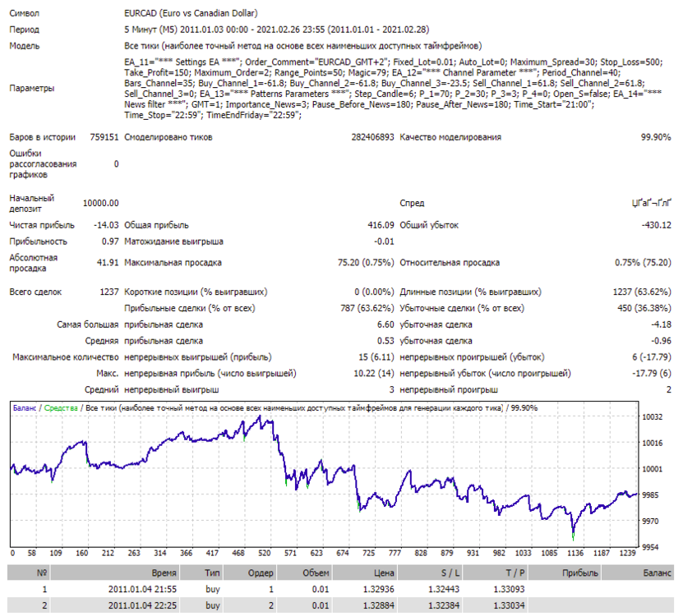Click the relative drawdown value '0.75% (75.20)'
The width and height of the screenshot is (683, 616).
[643, 263]
